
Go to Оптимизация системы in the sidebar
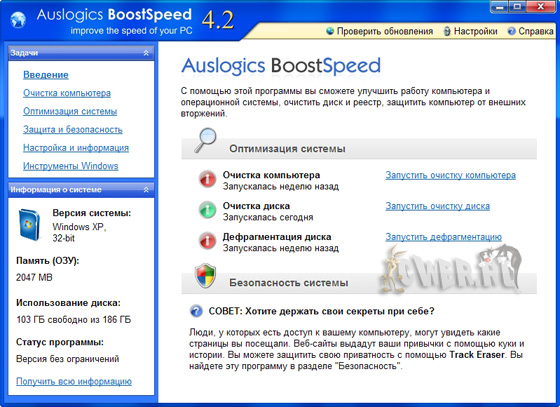click(70, 111)
